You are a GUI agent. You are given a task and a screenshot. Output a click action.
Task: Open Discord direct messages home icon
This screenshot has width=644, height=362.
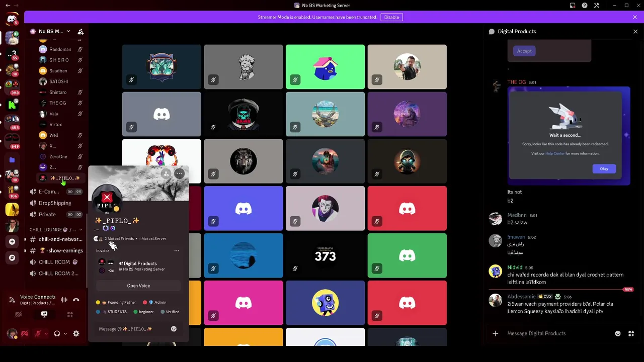pyautogui.click(x=12, y=20)
